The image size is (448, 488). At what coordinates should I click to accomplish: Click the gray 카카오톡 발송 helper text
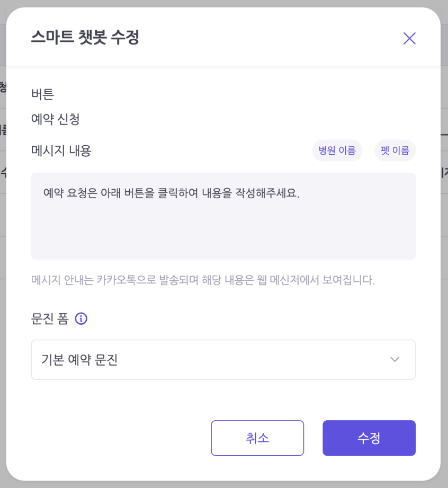pos(203,280)
